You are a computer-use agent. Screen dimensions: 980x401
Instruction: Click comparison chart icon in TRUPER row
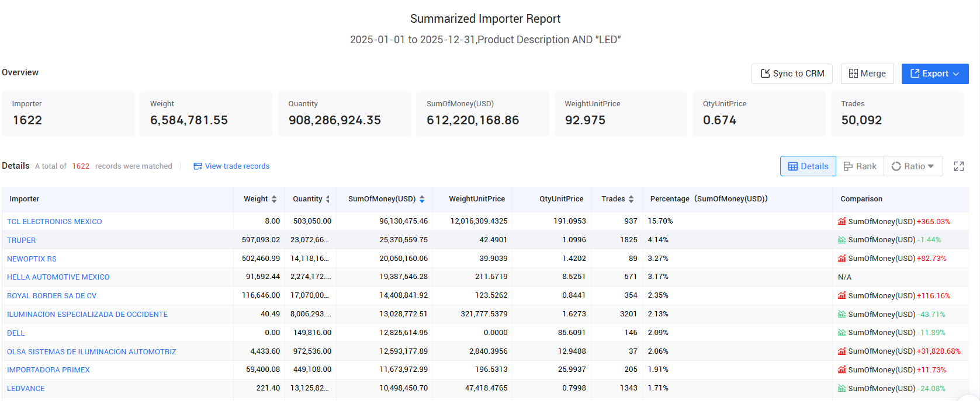[x=842, y=240]
